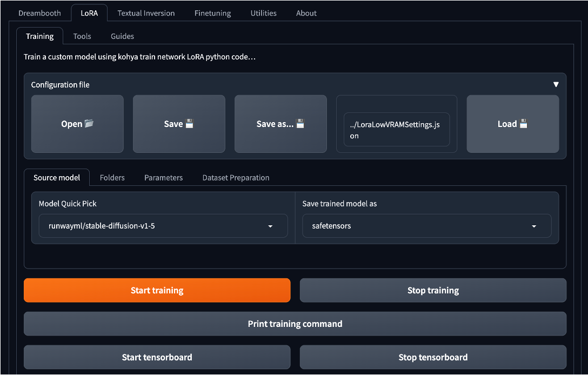Go to the Finetuning tab
The width and height of the screenshot is (588, 375).
212,13
